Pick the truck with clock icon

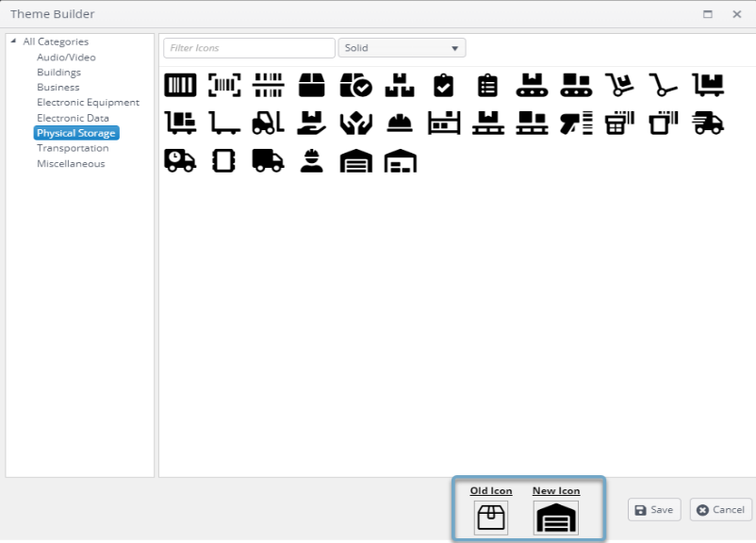point(180,160)
